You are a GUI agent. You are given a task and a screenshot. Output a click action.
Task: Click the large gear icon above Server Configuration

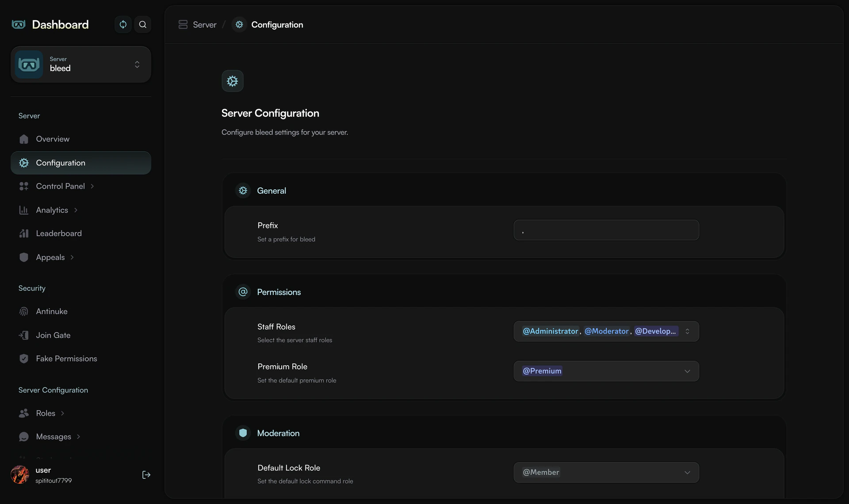click(x=233, y=81)
